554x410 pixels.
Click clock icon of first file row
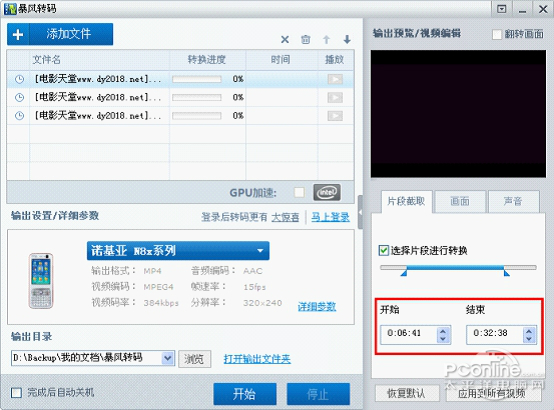19,79
